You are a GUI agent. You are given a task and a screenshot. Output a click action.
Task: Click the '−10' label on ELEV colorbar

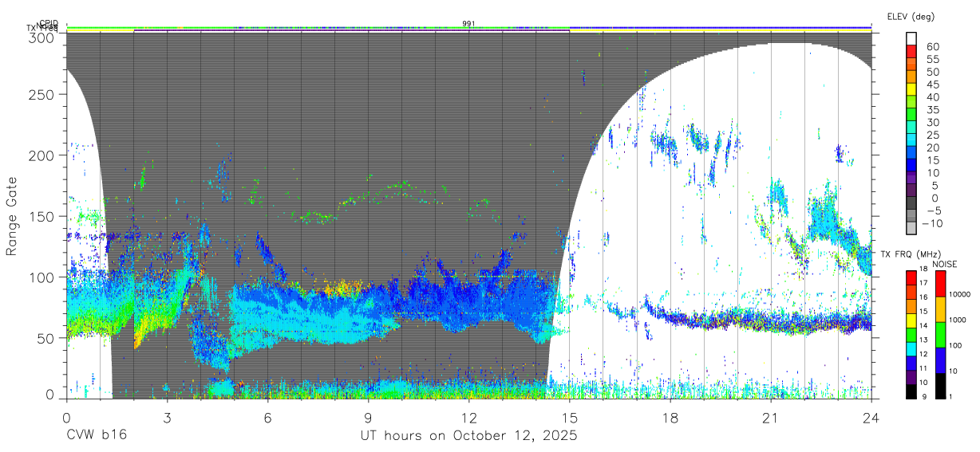tap(931, 222)
